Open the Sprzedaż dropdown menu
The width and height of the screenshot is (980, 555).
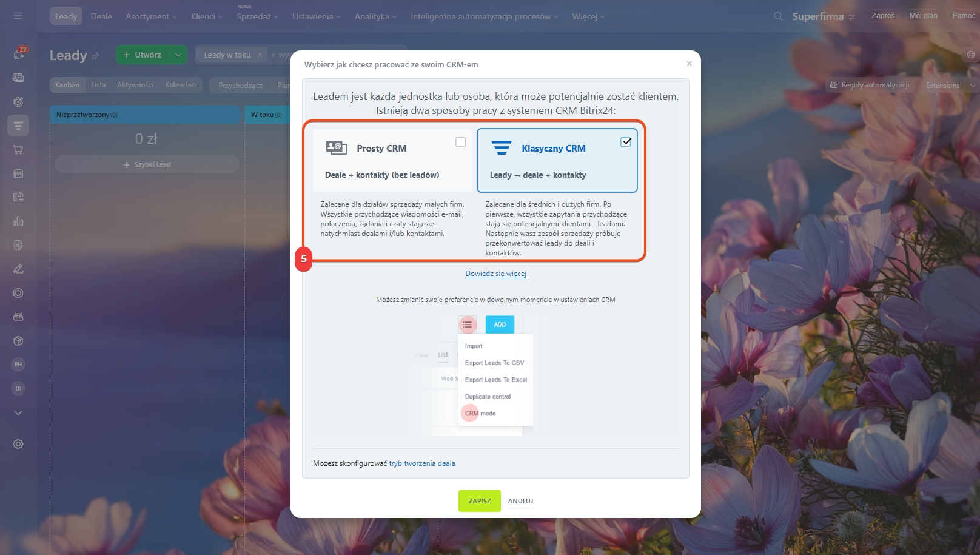coord(258,16)
